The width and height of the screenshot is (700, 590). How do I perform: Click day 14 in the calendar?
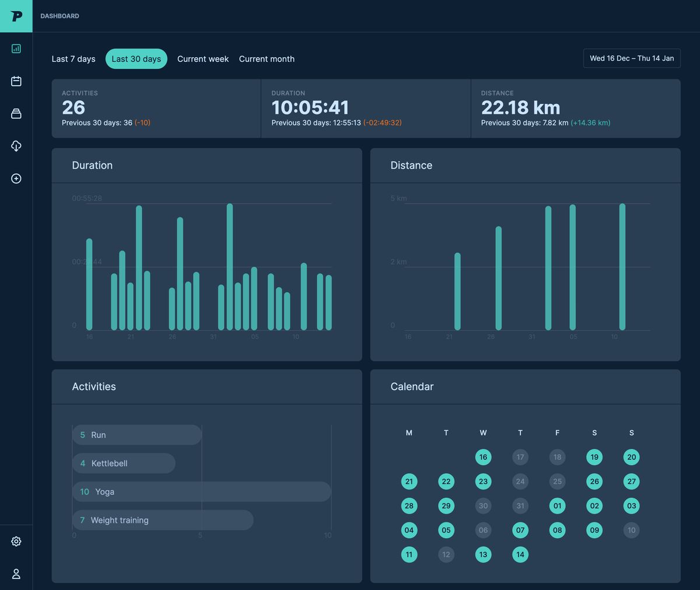(520, 554)
